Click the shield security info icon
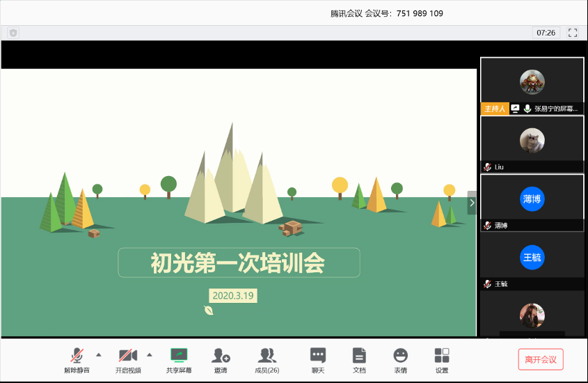This screenshot has height=383, width=588. [13, 33]
